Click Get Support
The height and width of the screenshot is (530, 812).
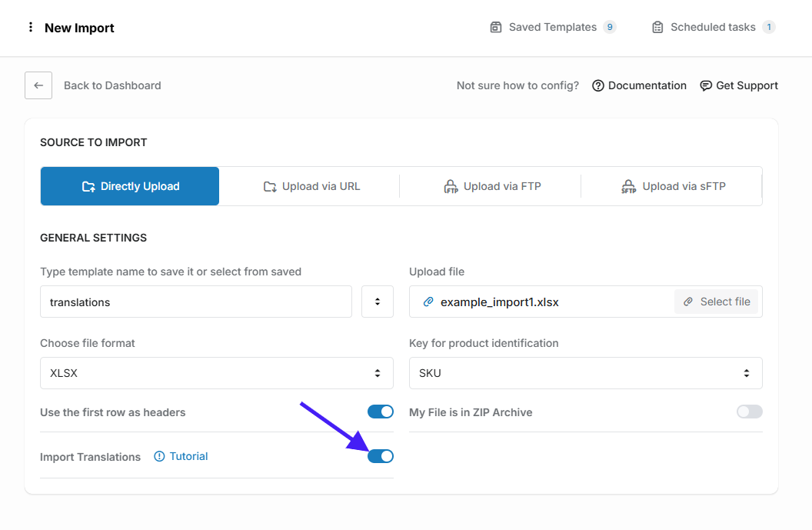pyautogui.click(x=739, y=86)
